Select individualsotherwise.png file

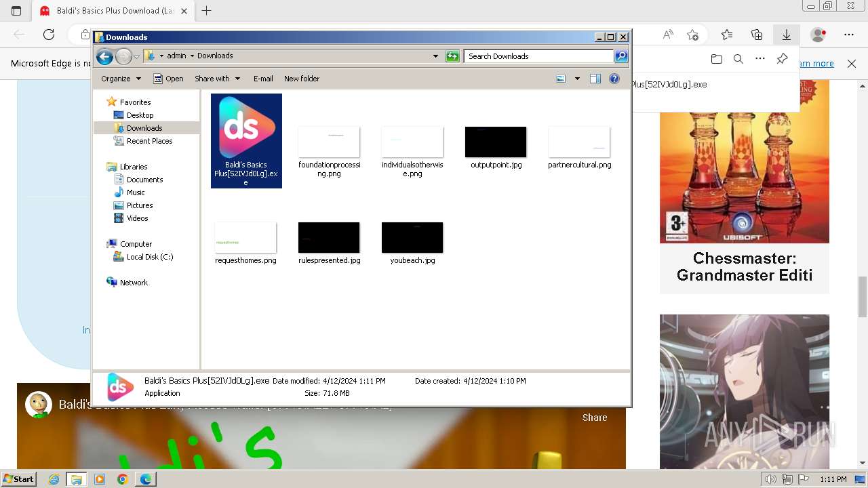coord(412,152)
